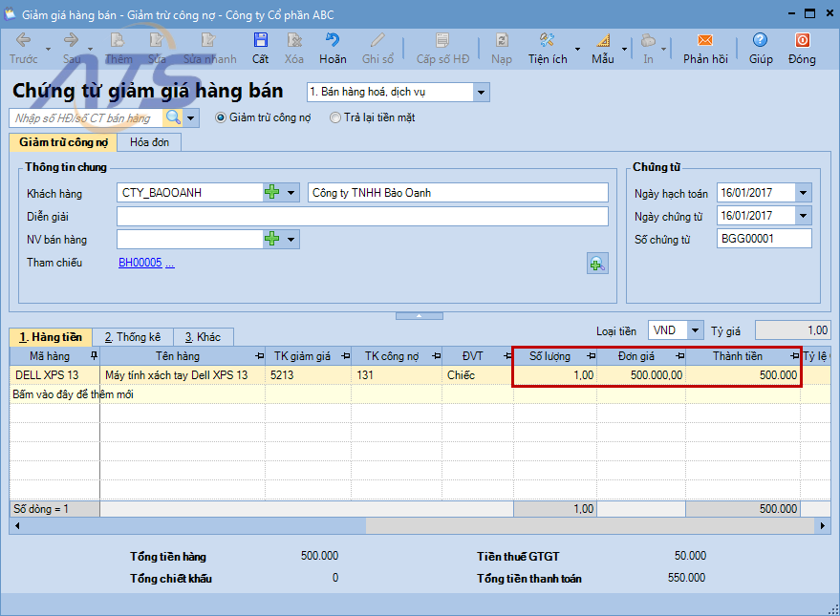The image size is (840, 616).
Task: Add new customer with green plus
Action: point(272,192)
